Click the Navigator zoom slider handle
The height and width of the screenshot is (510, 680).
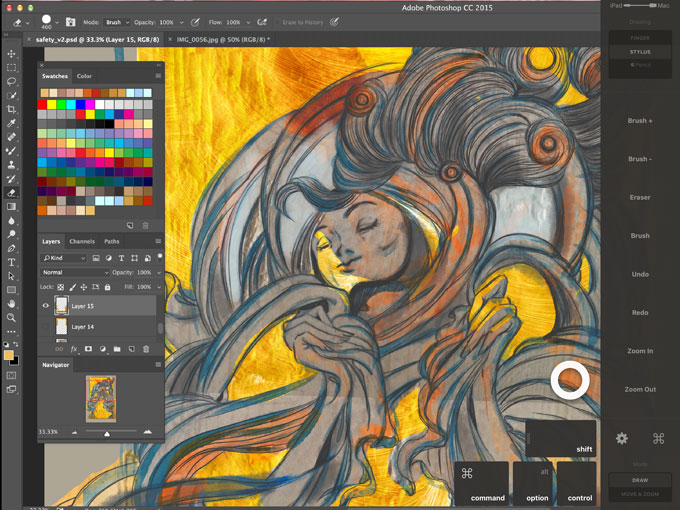point(107,433)
